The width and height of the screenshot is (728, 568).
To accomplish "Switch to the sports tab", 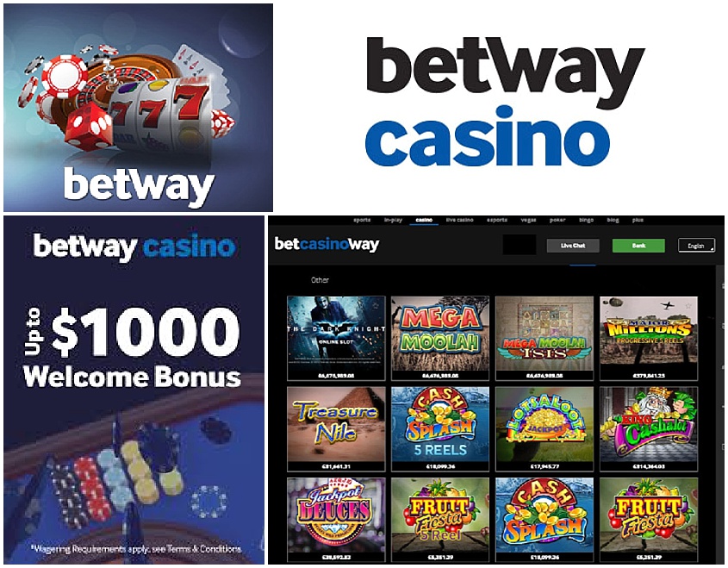I will (x=362, y=220).
